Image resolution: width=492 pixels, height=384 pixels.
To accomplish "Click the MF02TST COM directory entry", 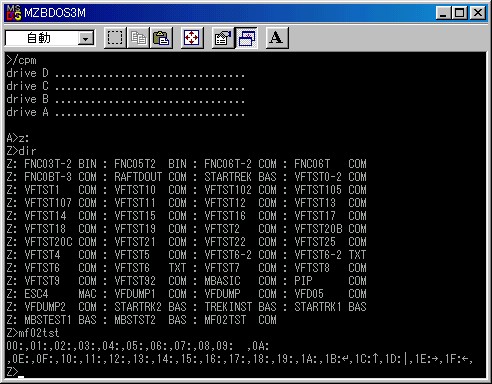I will (x=240, y=320).
